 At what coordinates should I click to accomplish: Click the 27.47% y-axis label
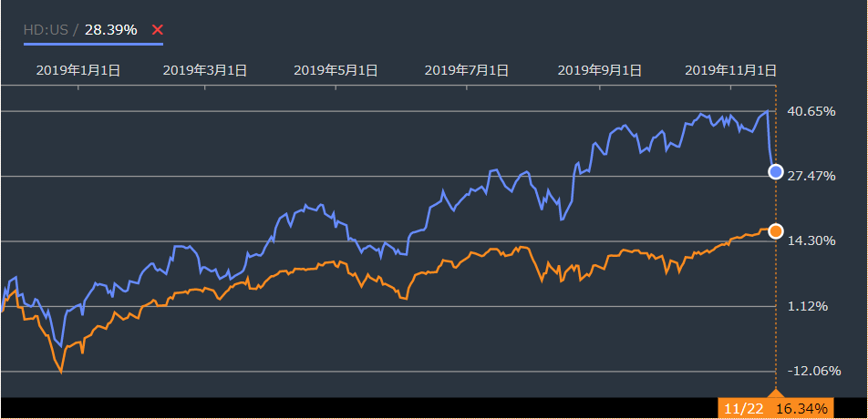[811, 177]
